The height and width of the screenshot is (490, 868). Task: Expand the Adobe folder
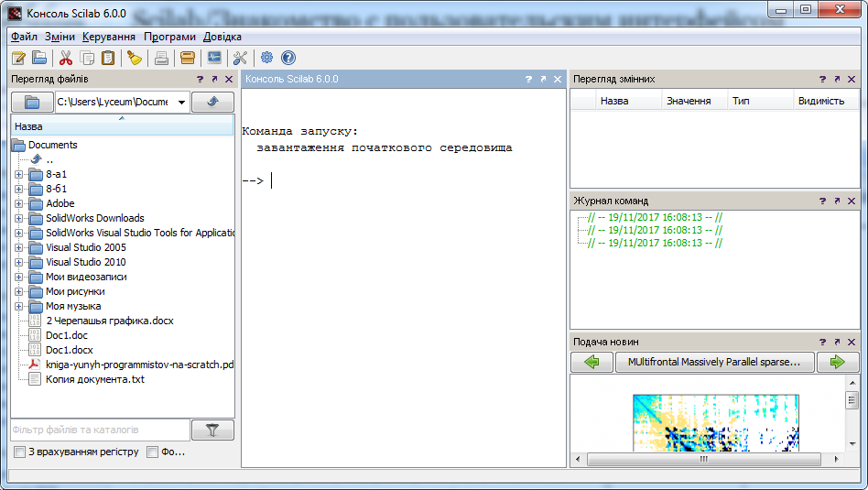pos(19,203)
